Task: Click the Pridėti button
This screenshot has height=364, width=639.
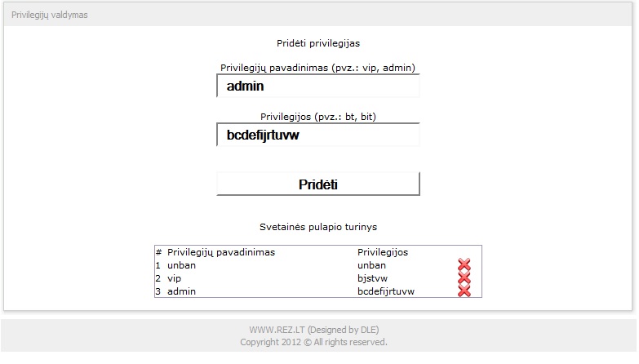Action: tap(318, 184)
